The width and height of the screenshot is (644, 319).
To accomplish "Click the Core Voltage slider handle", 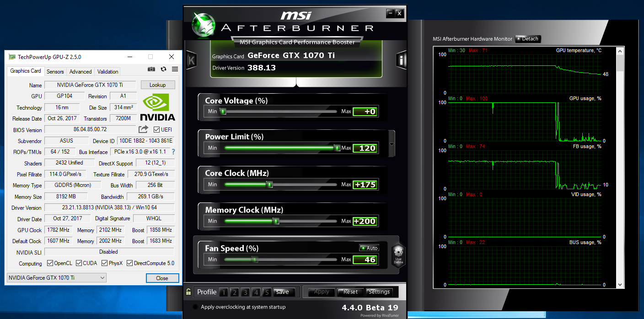I will 223,111.
